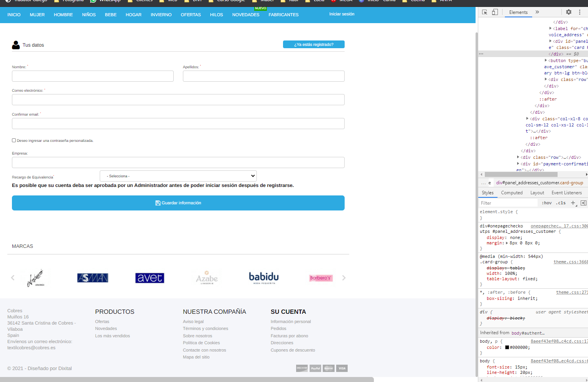The image size is (588, 382).
Task: Click the 'Guardar información' button
Action: coord(178,203)
